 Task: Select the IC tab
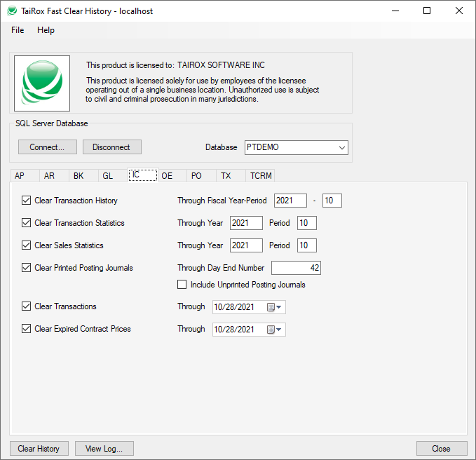tap(143, 175)
